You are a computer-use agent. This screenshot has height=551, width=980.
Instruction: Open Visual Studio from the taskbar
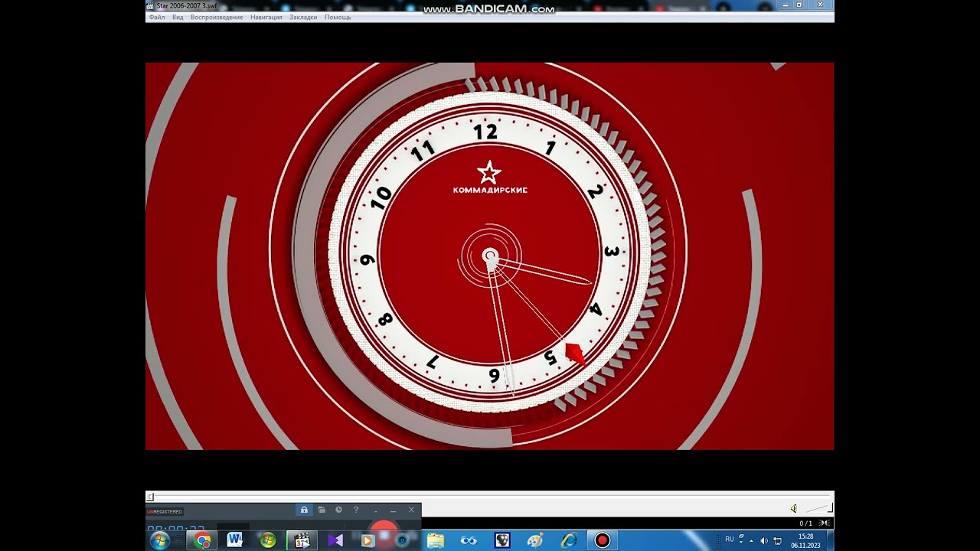tap(335, 540)
